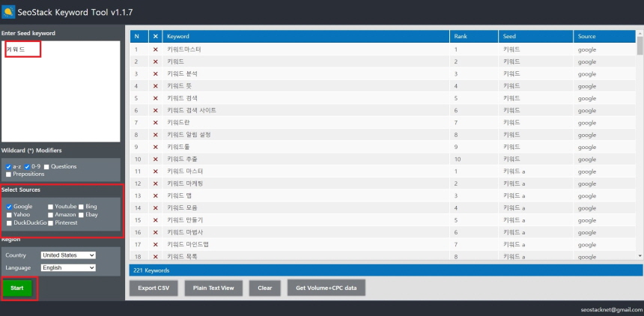Screen dimensions: 644x316
Task: Open Plain Text View
Action: 213,288
